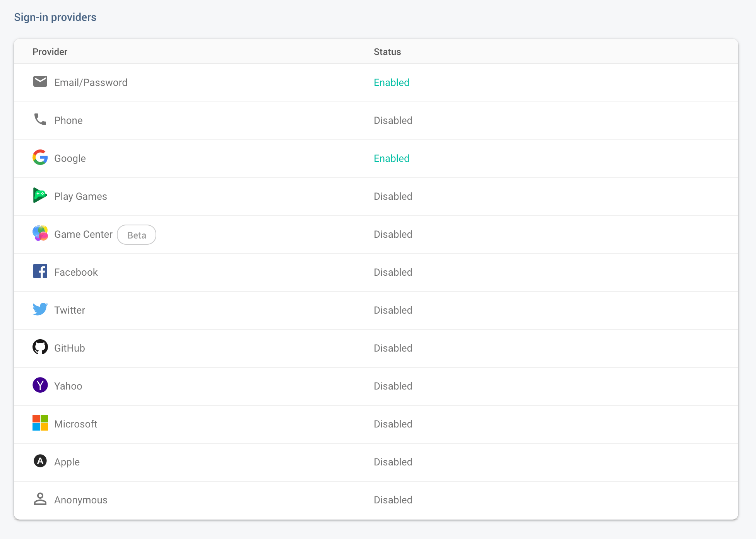Click the Twitter bird icon

point(40,309)
